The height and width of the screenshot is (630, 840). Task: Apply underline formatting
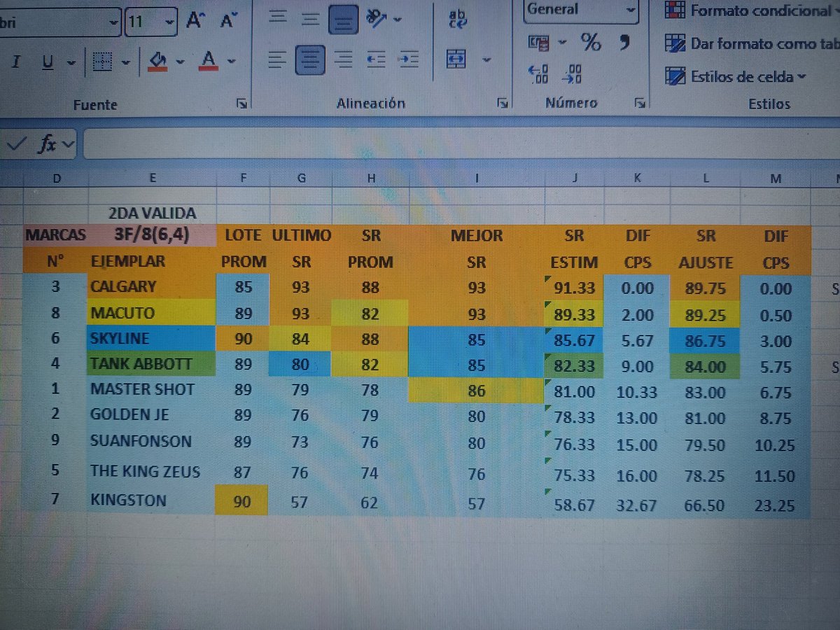pos(48,62)
